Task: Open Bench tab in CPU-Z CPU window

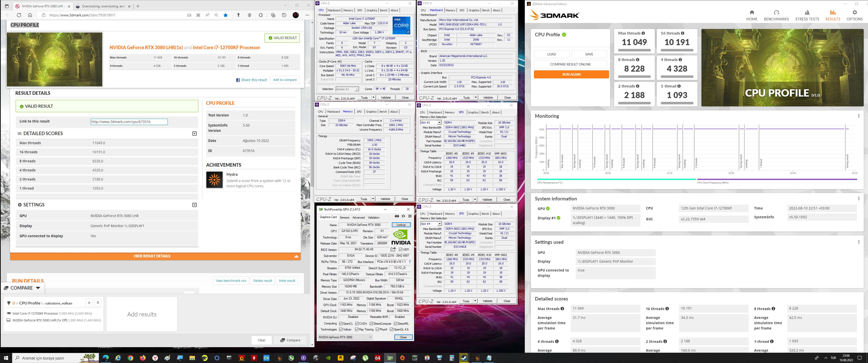Action: click(x=384, y=10)
